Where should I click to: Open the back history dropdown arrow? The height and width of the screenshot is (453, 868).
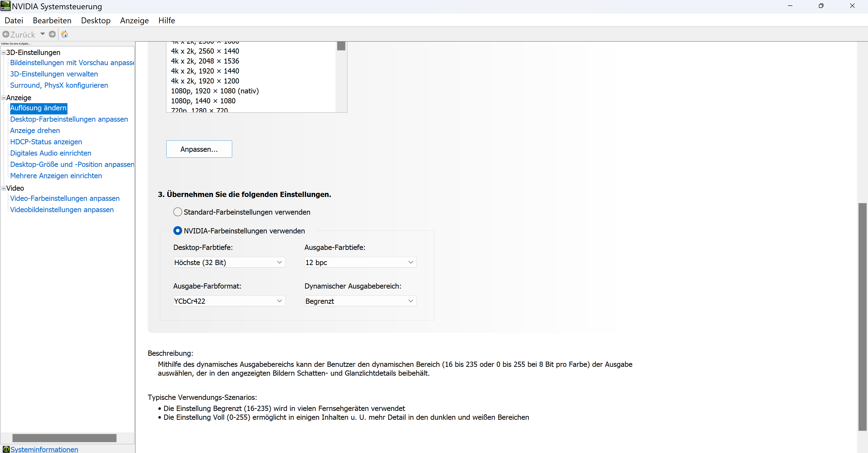pos(43,34)
